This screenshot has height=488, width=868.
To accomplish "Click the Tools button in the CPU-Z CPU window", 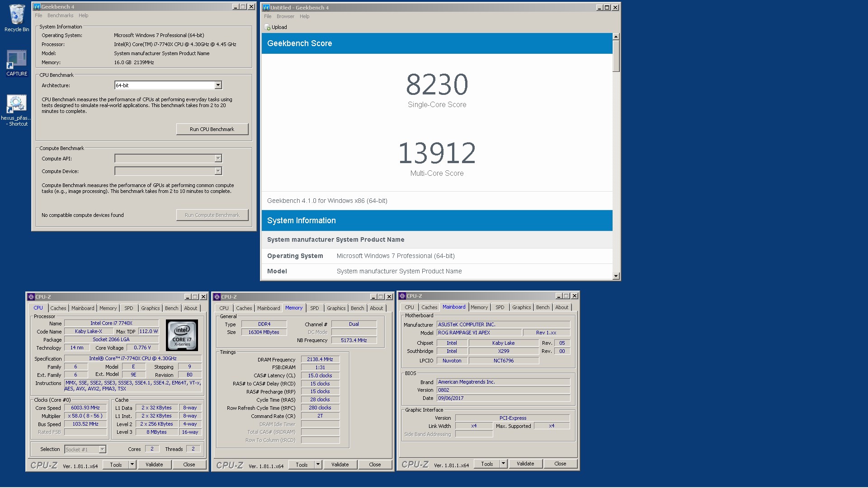I will coord(116,465).
